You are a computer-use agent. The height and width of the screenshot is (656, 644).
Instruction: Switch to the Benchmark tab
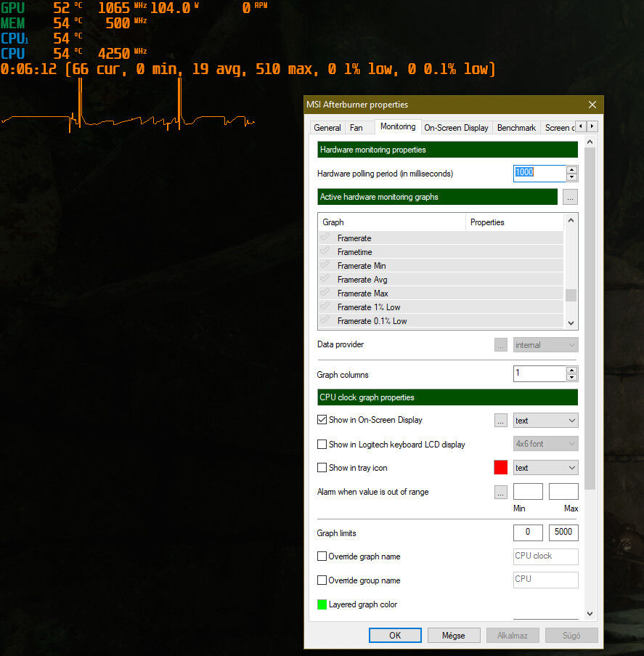pyautogui.click(x=516, y=128)
